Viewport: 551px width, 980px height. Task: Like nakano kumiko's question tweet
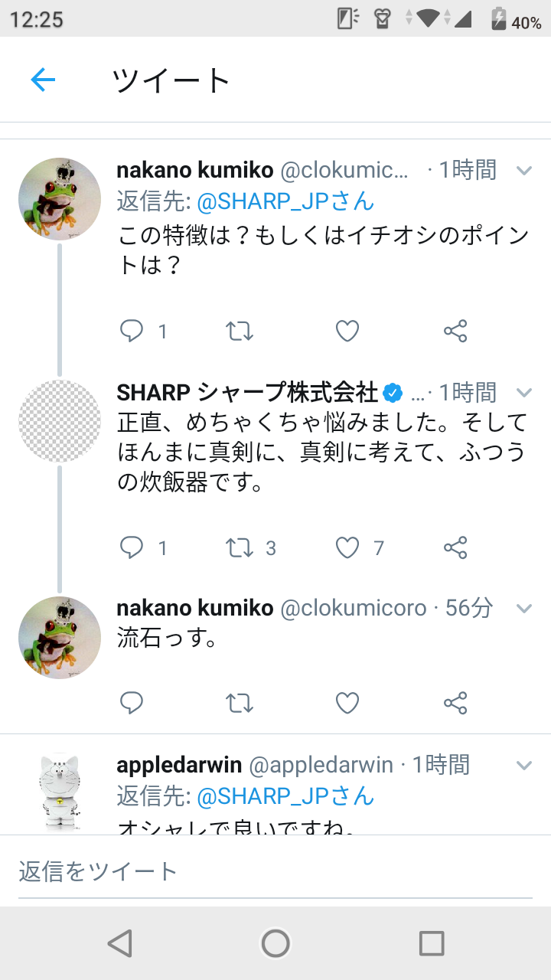click(347, 331)
